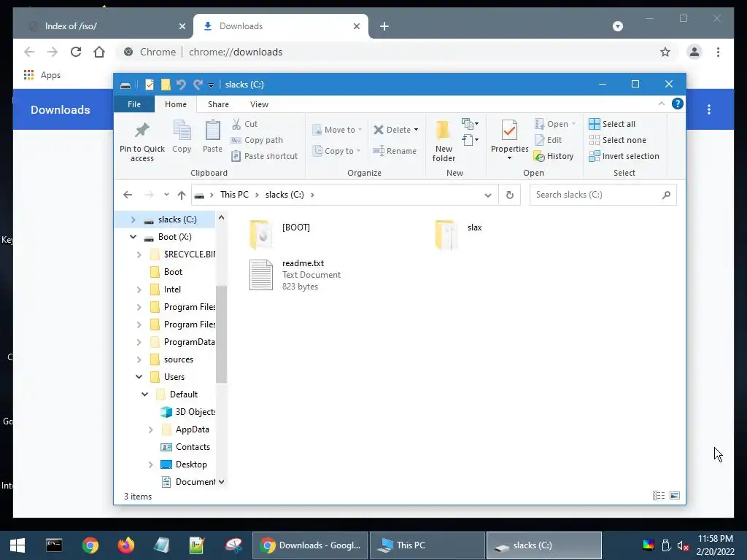Open Chrome three-dot menu
The image size is (747, 560).
tap(718, 52)
